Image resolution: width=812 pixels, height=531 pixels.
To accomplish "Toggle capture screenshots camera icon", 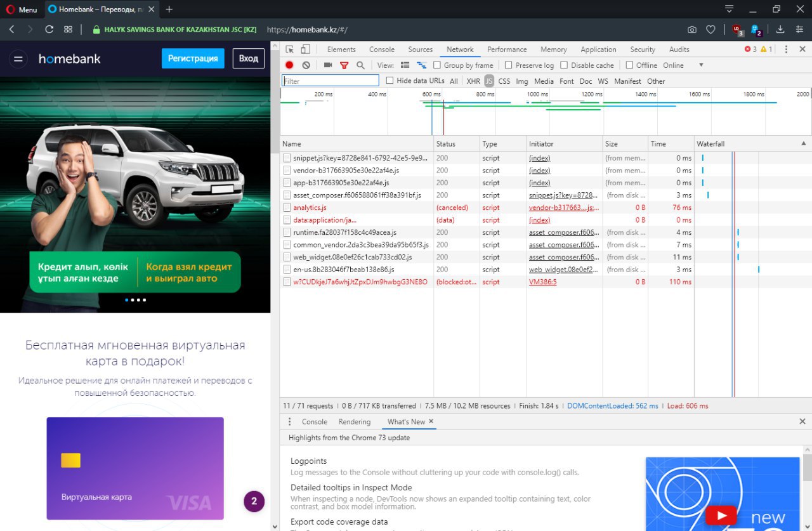I will point(328,65).
